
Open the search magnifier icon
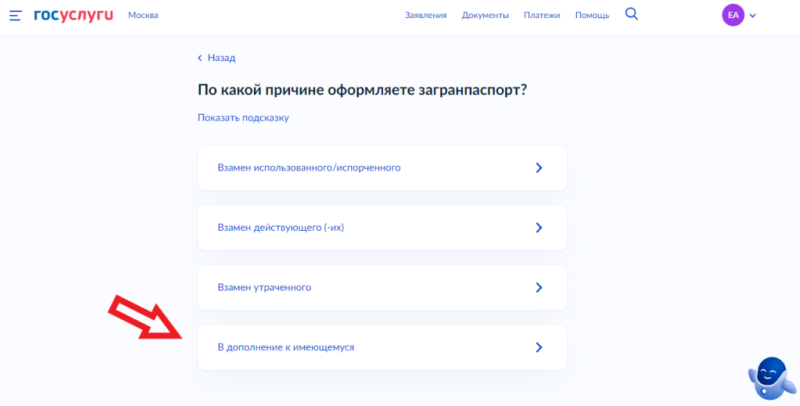point(631,15)
